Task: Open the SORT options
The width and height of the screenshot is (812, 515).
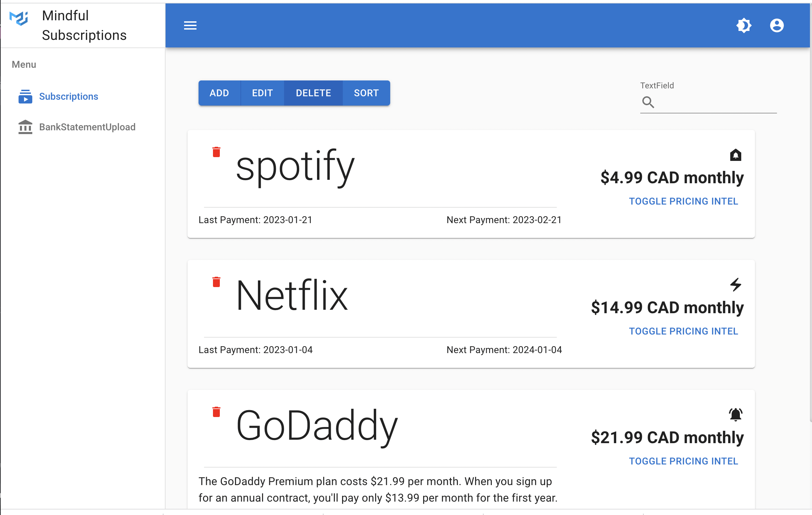Action: point(366,93)
